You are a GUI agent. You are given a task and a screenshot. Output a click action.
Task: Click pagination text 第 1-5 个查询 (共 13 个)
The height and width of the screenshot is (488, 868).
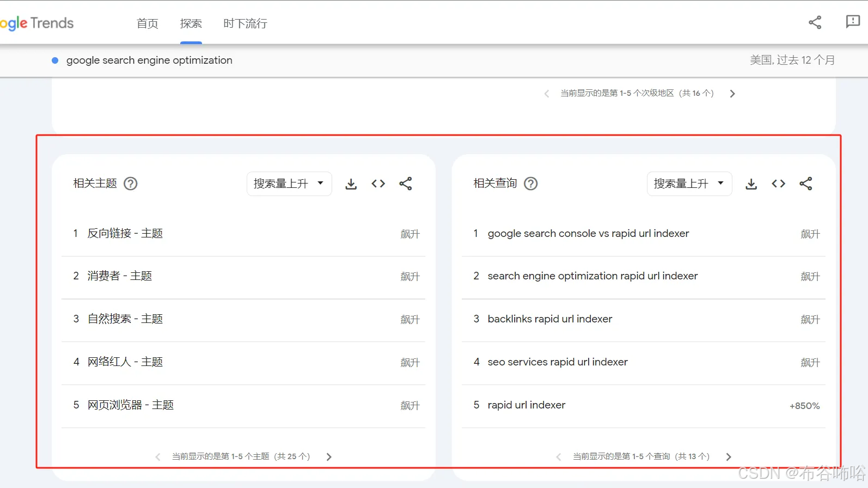641,456
